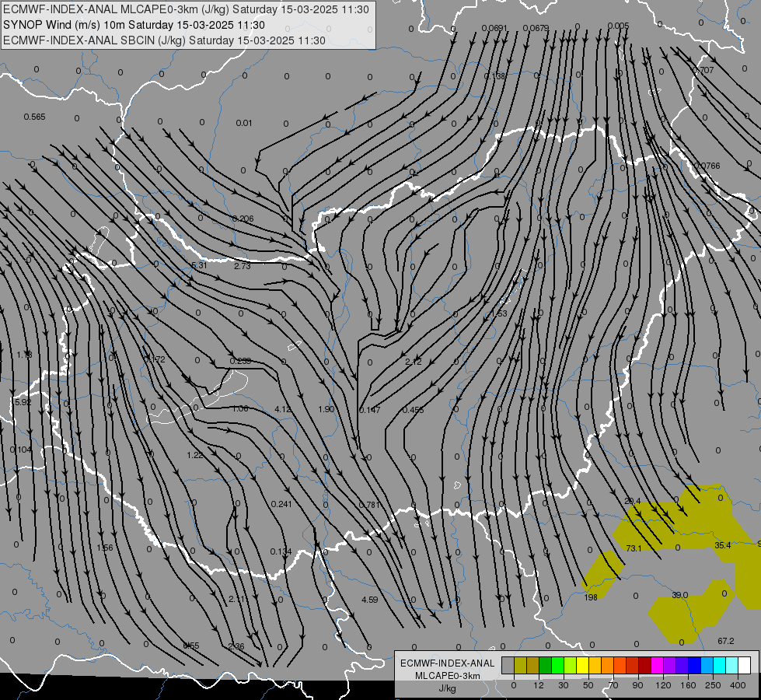Click the map value 5.92
761x700 pixels.
[x=23, y=402]
